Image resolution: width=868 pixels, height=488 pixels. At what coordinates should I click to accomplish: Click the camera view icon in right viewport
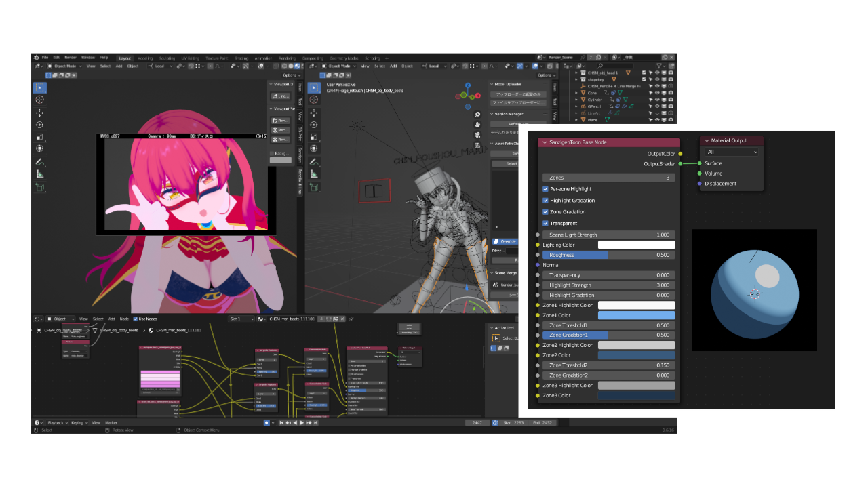coord(477,135)
